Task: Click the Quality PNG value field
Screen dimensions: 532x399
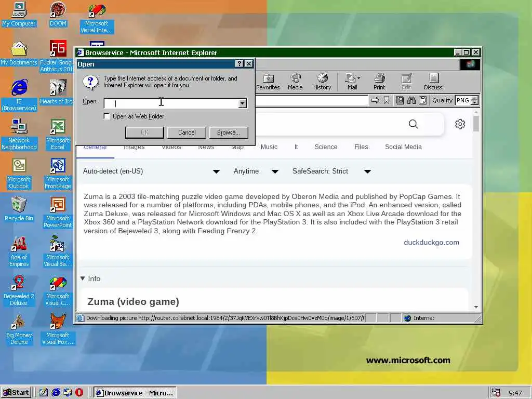Action: coord(463,100)
